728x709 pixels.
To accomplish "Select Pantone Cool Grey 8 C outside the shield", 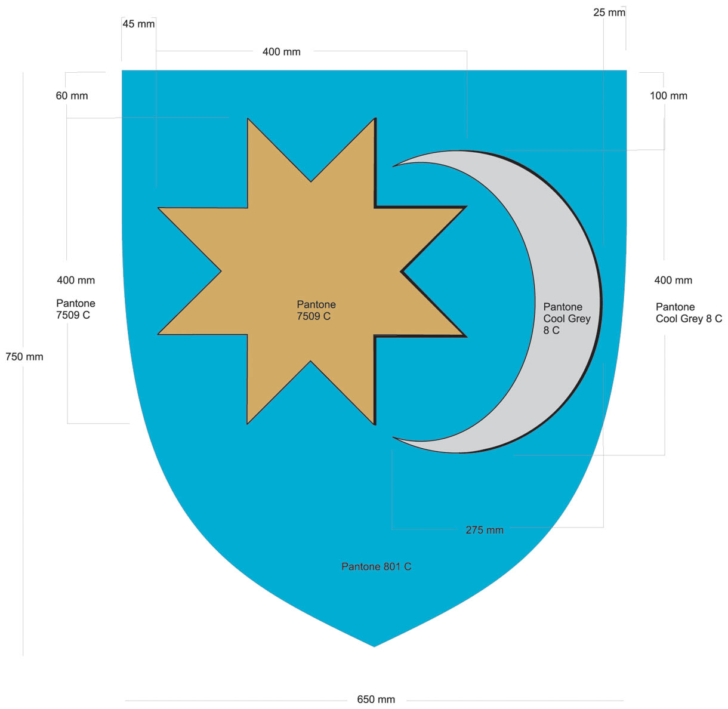I will (x=689, y=313).
